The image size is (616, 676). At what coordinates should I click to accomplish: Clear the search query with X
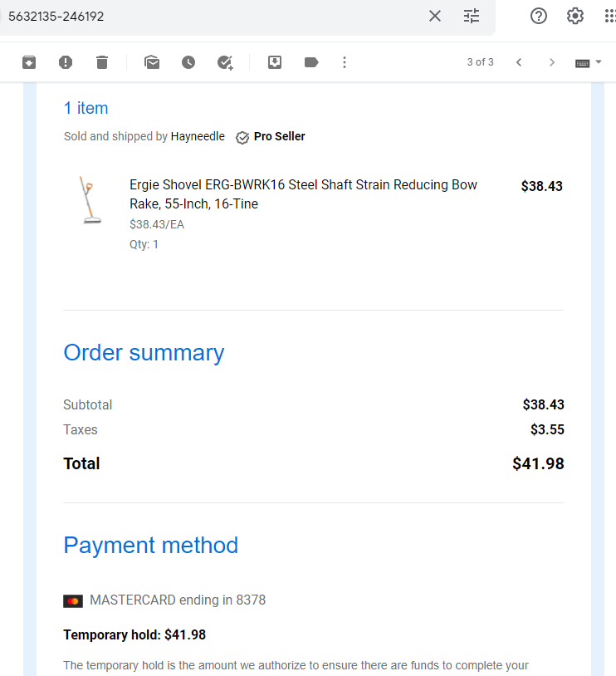click(x=435, y=16)
